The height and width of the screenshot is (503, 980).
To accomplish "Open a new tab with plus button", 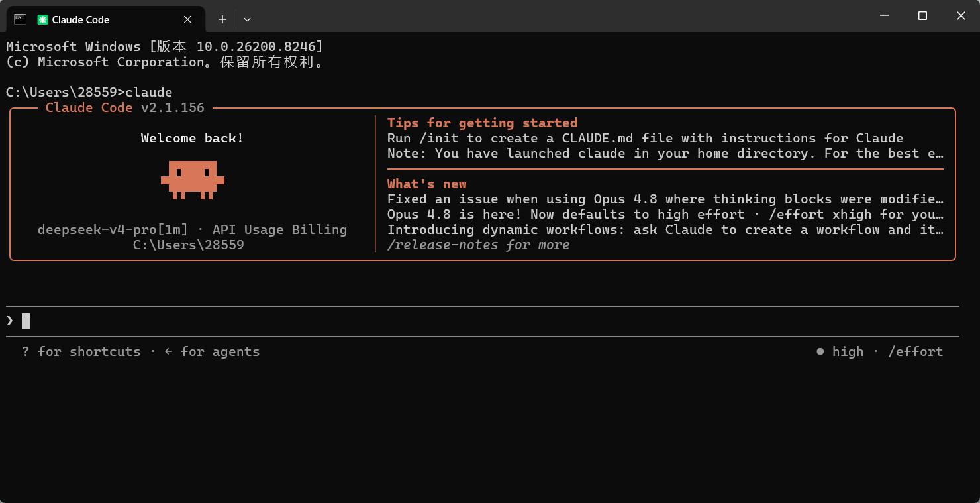I will 222,20.
